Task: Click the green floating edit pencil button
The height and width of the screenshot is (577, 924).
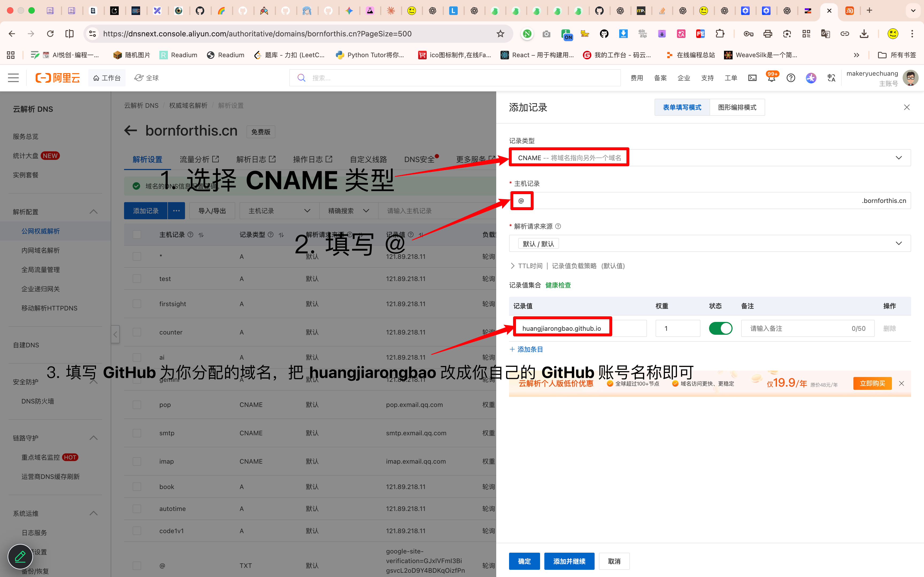Action: [20, 557]
